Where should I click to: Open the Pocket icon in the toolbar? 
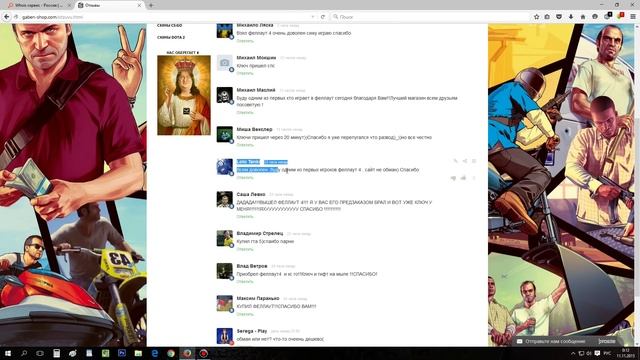click(559, 17)
